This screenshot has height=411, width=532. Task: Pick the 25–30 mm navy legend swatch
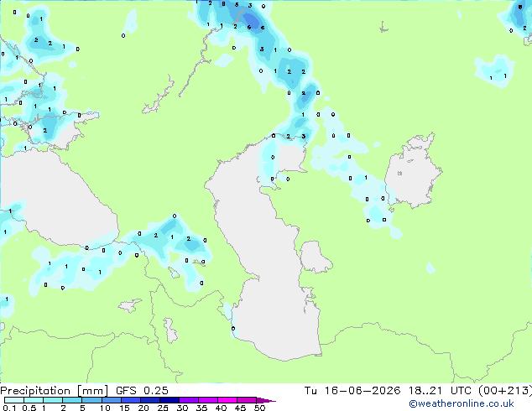170,400
